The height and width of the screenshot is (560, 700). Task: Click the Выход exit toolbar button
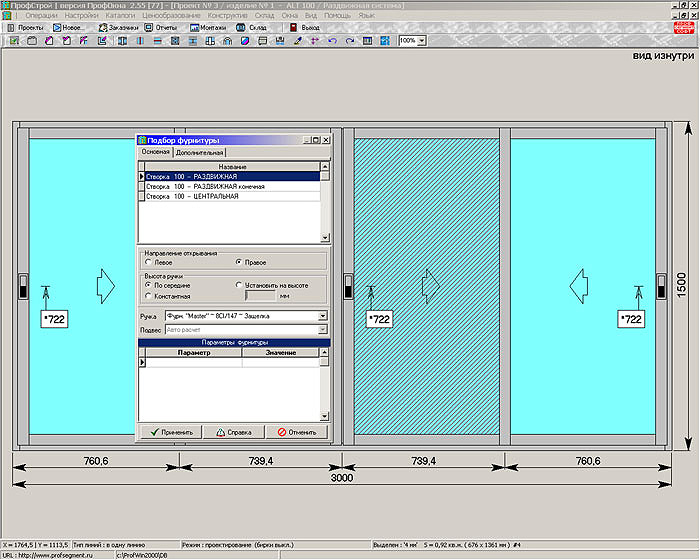coord(305,27)
